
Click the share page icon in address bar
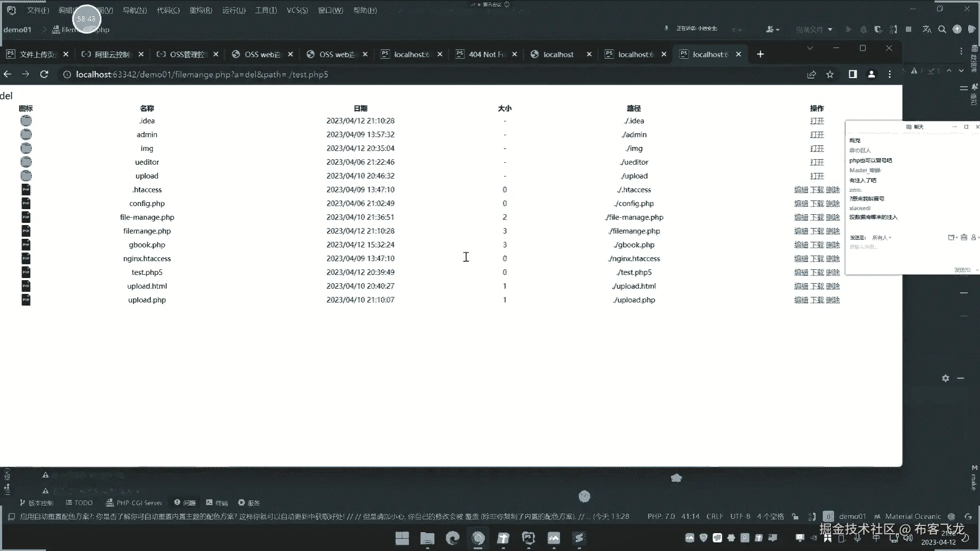pos(812,74)
